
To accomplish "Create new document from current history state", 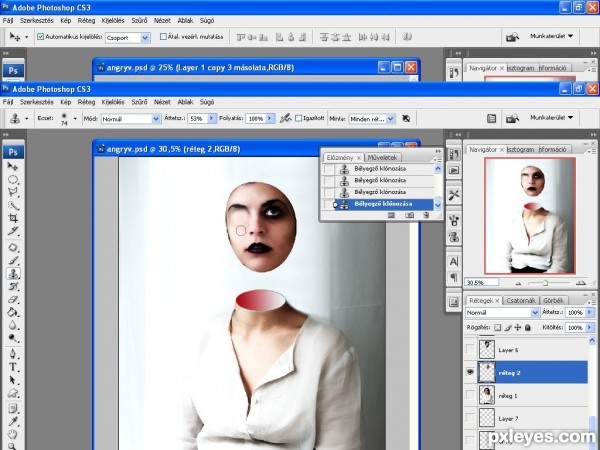I will tap(391, 215).
